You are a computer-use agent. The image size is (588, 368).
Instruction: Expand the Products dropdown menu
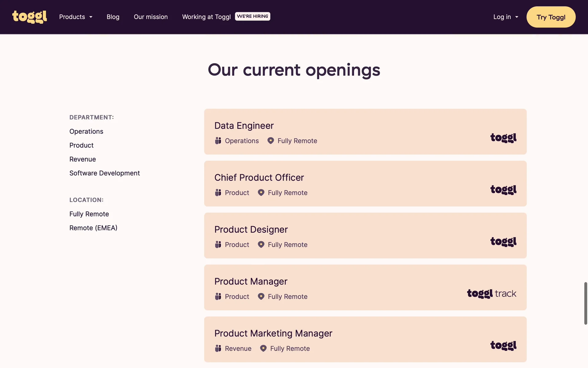[76, 17]
